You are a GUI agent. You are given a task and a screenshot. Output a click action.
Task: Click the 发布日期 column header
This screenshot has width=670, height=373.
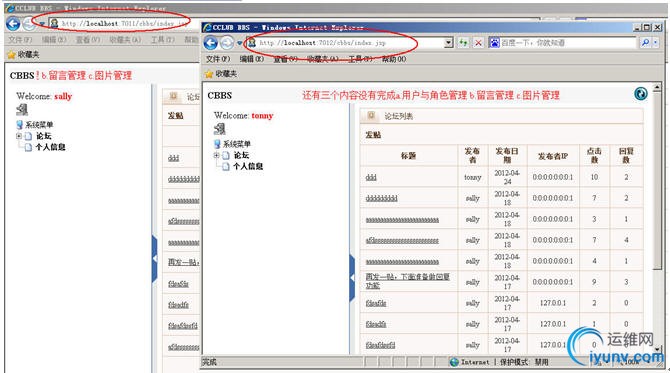[x=507, y=156]
